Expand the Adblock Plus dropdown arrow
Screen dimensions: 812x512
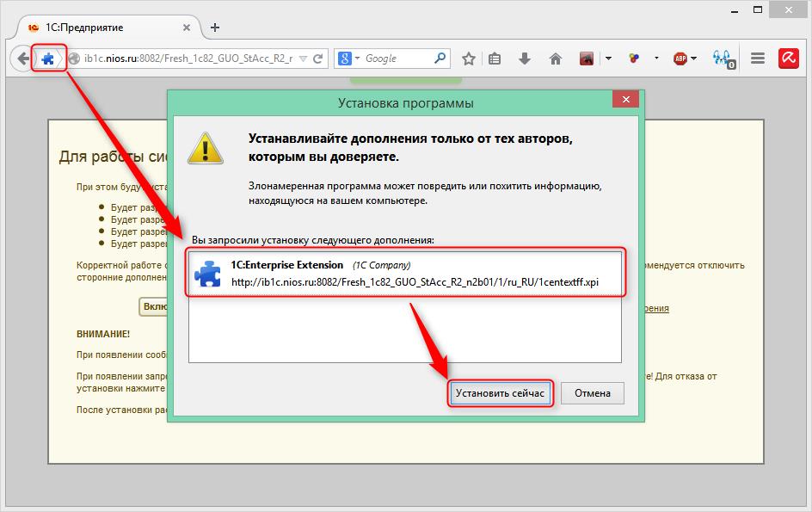point(694,59)
